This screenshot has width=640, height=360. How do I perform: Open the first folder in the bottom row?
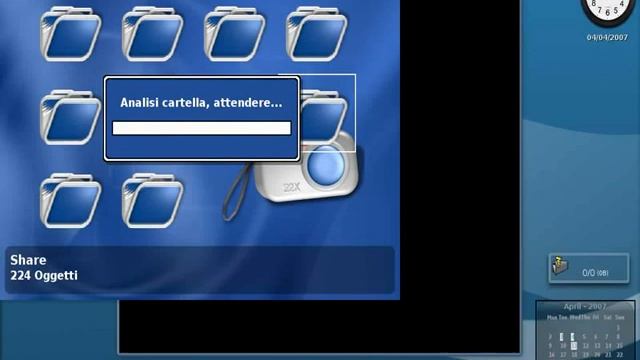(x=71, y=200)
